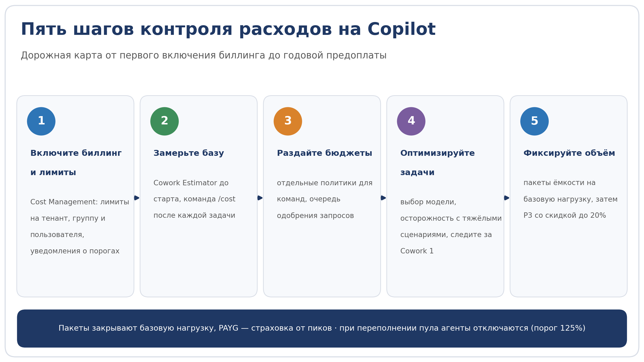
Task: Select the heading 'Включите биллинг и лимиты'
Action: (76, 163)
